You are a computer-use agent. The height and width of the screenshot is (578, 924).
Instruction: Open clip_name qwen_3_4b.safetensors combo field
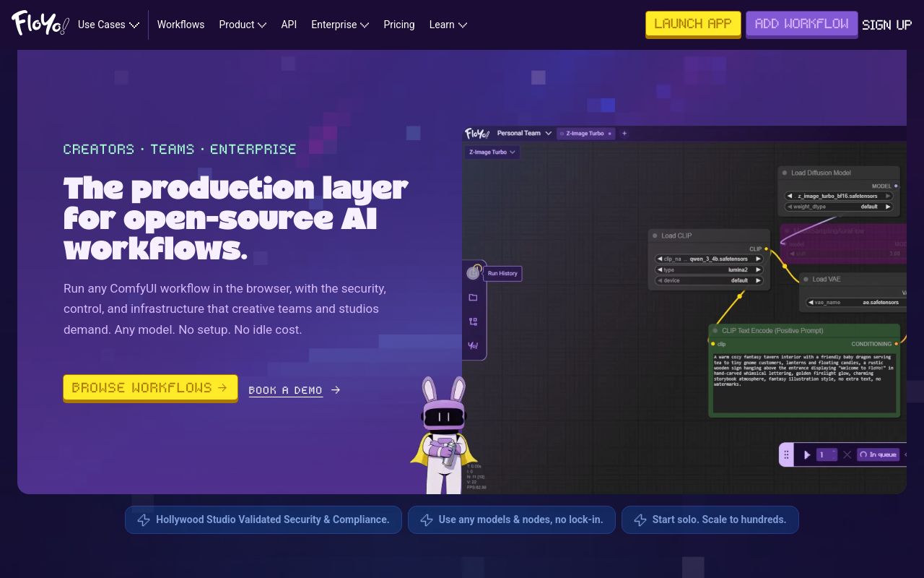pyautogui.click(x=709, y=259)
